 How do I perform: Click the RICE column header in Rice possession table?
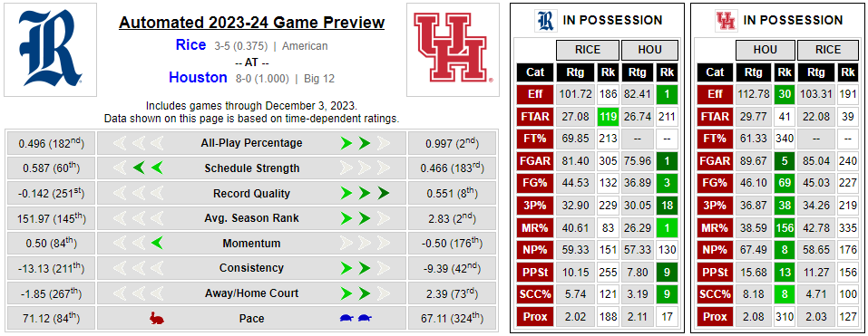588,50
